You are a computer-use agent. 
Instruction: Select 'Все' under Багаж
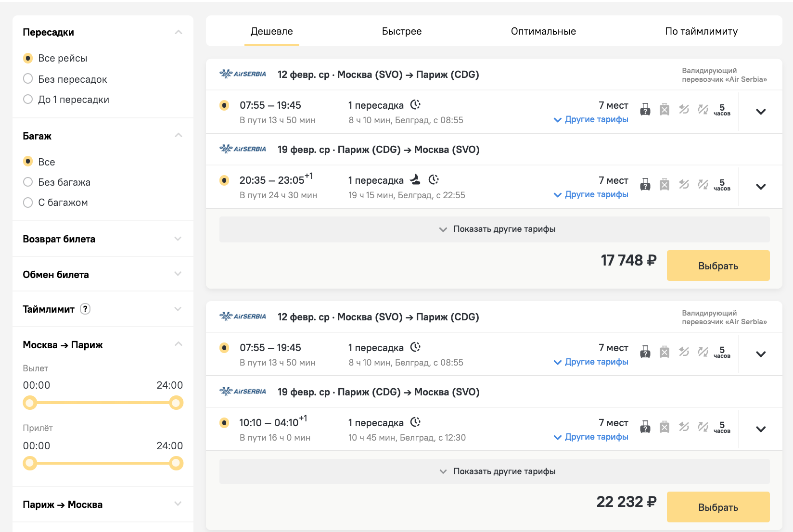pyautogui.click(x=28, y=162)
